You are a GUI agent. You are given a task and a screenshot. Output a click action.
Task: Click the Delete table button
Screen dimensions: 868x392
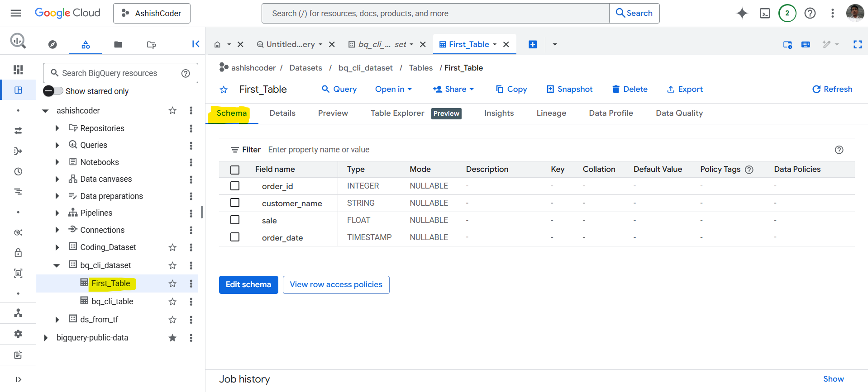(x=630, y=90)
